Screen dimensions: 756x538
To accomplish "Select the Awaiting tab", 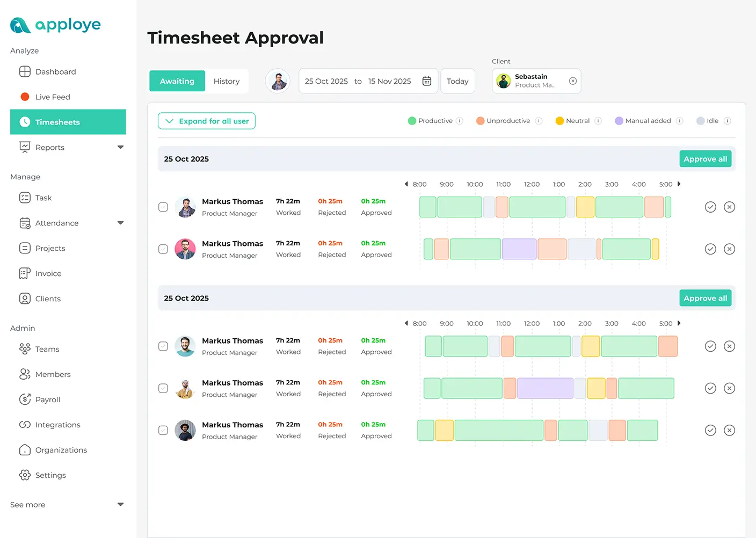I will (177, 81).
